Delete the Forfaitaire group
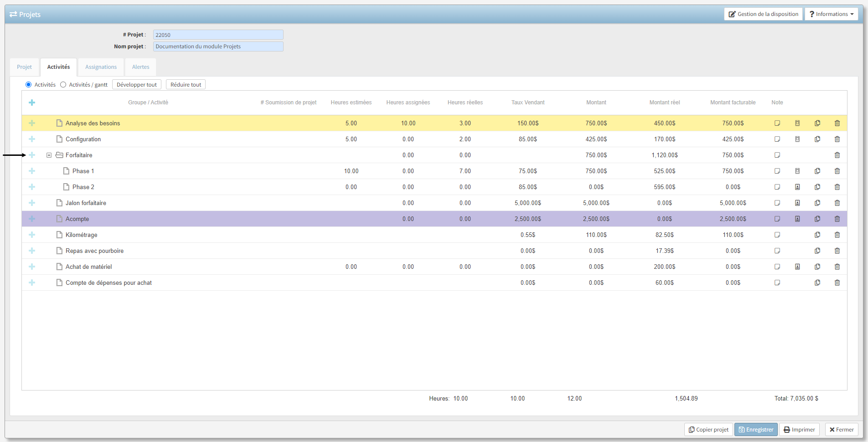Viewport: 868px width, 442px height. tap(837, 155)
